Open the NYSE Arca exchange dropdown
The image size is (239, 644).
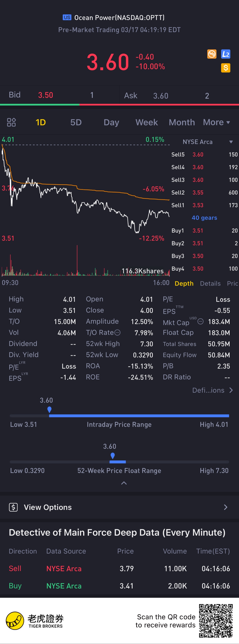[208, 142]
